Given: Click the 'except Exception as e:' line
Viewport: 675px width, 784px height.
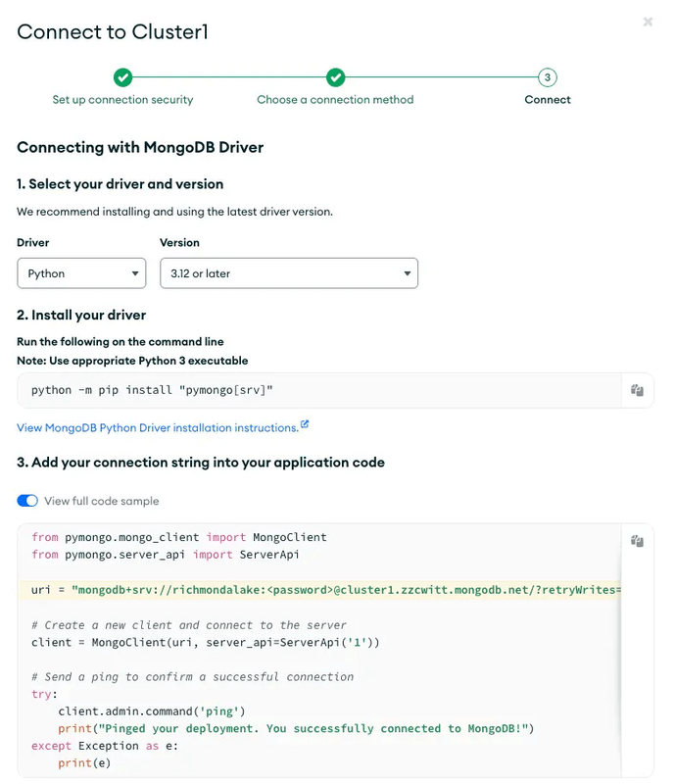Looking at the screenshot, I should click(105, 746).
